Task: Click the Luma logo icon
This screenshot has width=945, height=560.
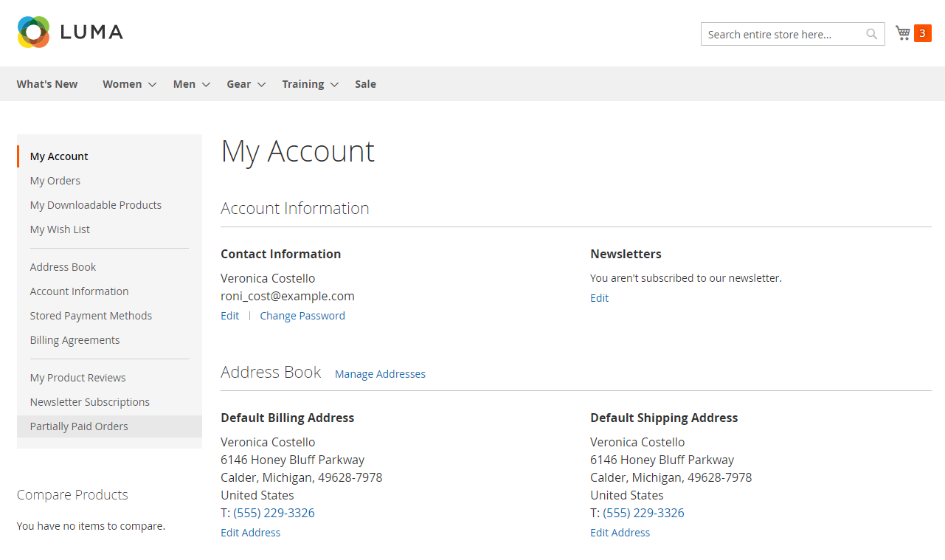Action: coord(33,32)
